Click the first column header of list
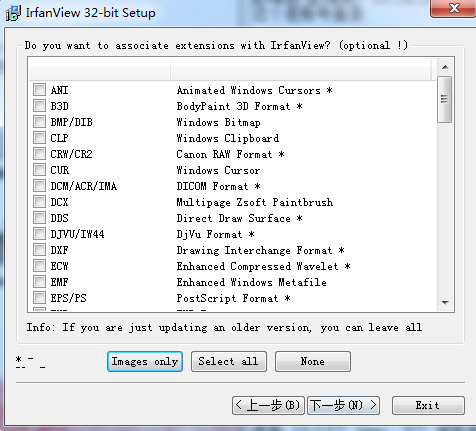Screen dimensions: 476x431 tap(100, 69)
